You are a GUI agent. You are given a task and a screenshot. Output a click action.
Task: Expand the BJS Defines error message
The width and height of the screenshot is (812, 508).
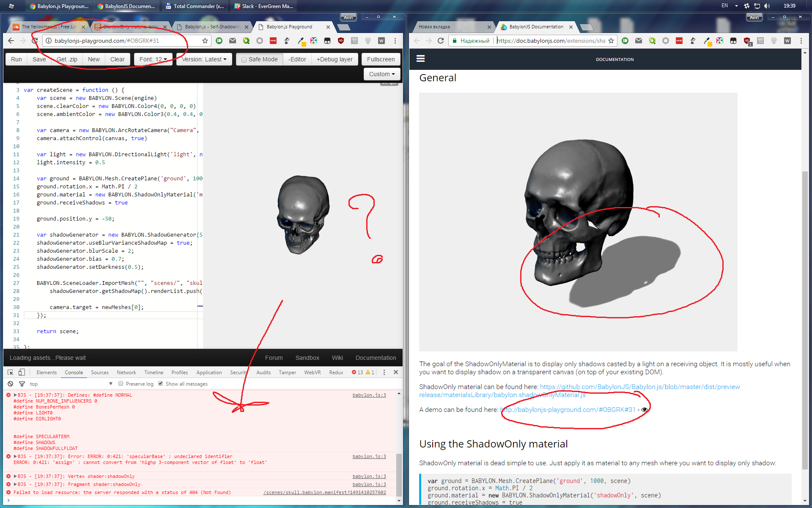pyautogui.click(x=16, y=395)
